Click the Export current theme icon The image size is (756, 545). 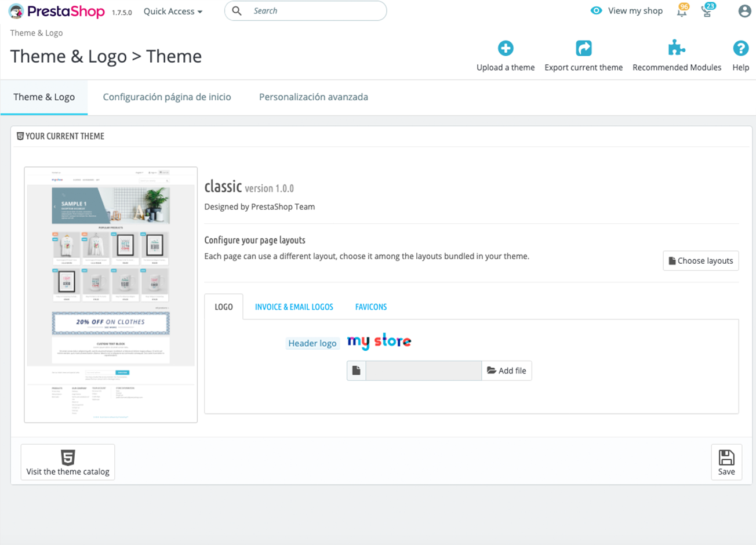coord(584,48)
